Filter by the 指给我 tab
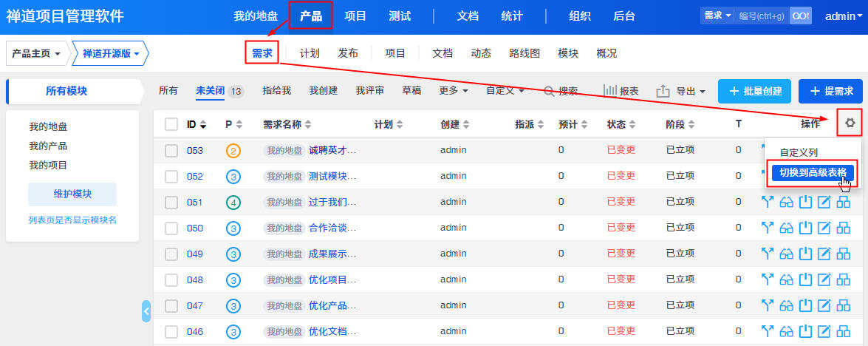This screenshot has width=868, height=346. point(277,91)
